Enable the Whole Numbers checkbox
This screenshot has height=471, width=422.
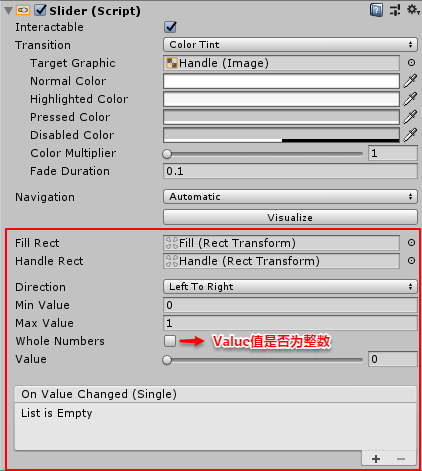170,341
